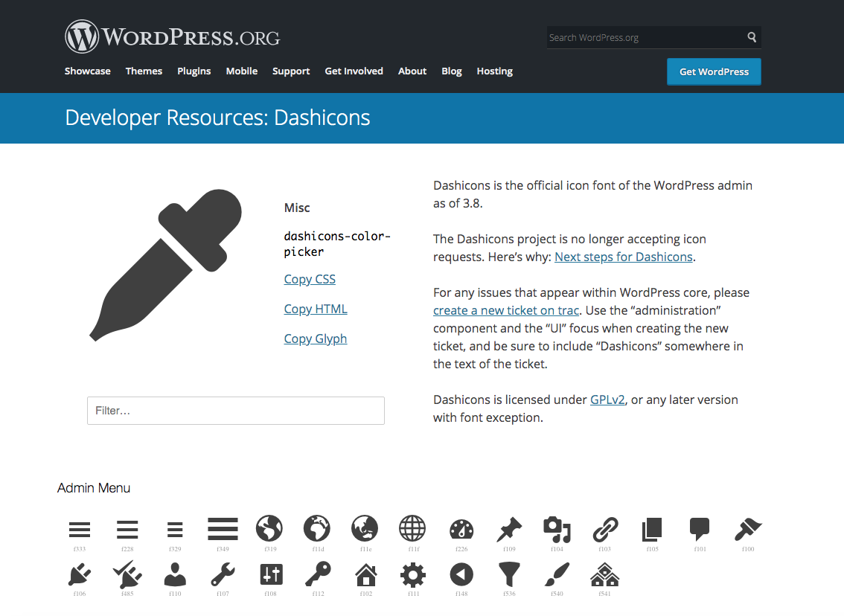
Task: Select the speech bubble comments icon f101
Action: pyautogui.click(x=700, y=530)
